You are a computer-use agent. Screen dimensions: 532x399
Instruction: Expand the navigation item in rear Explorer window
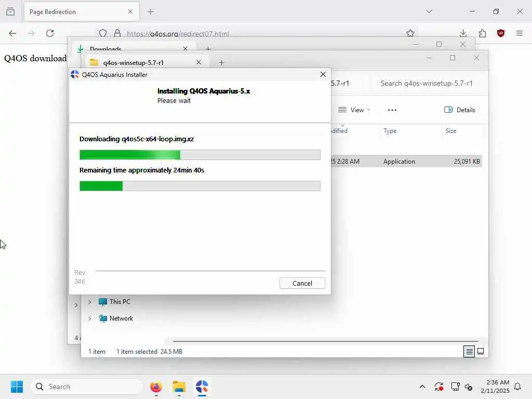coord(76,305)
